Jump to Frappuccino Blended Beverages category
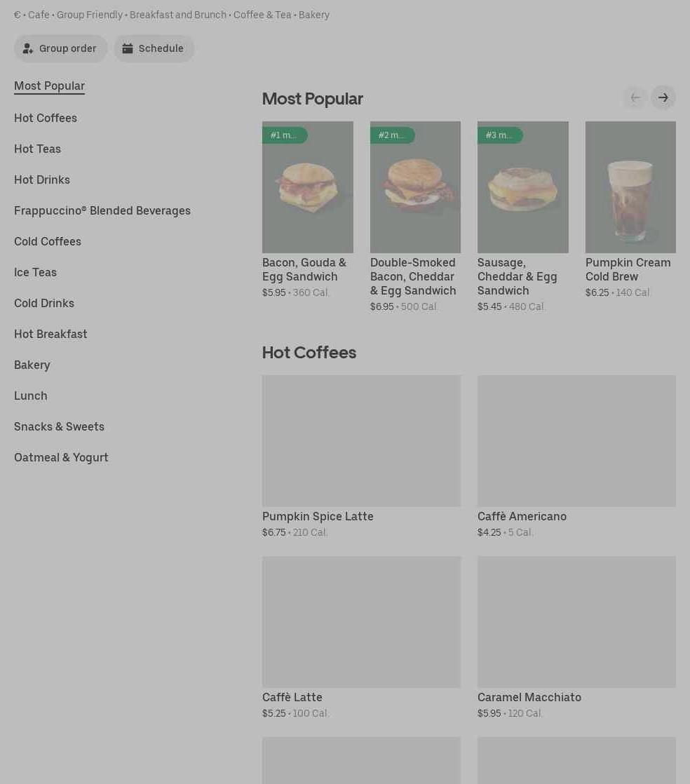 (x=102, y=210)
